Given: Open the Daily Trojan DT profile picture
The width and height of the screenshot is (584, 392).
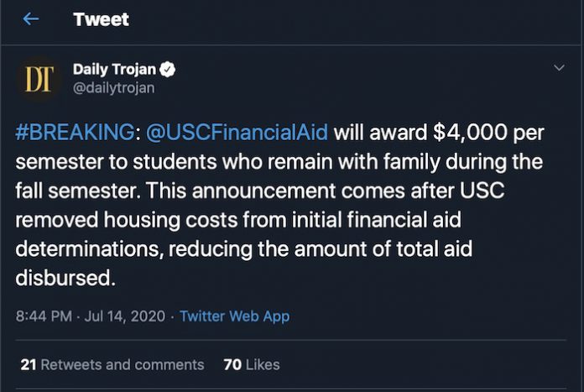Looking at the screenshot, I should point(39,79).
